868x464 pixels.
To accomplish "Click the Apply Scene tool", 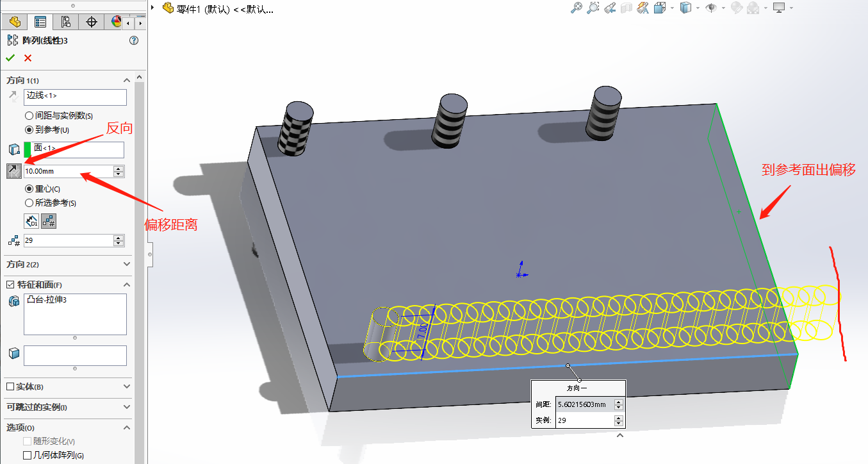I will pos(753,8).
